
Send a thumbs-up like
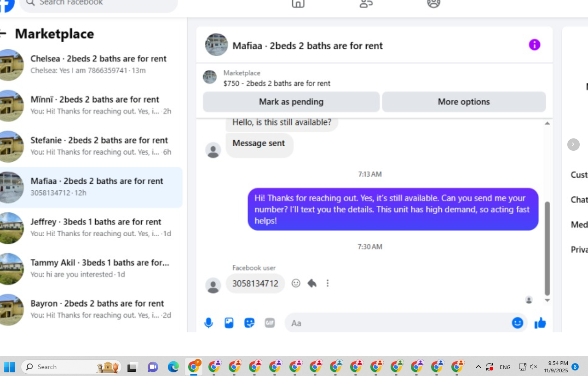click(540, 323)
